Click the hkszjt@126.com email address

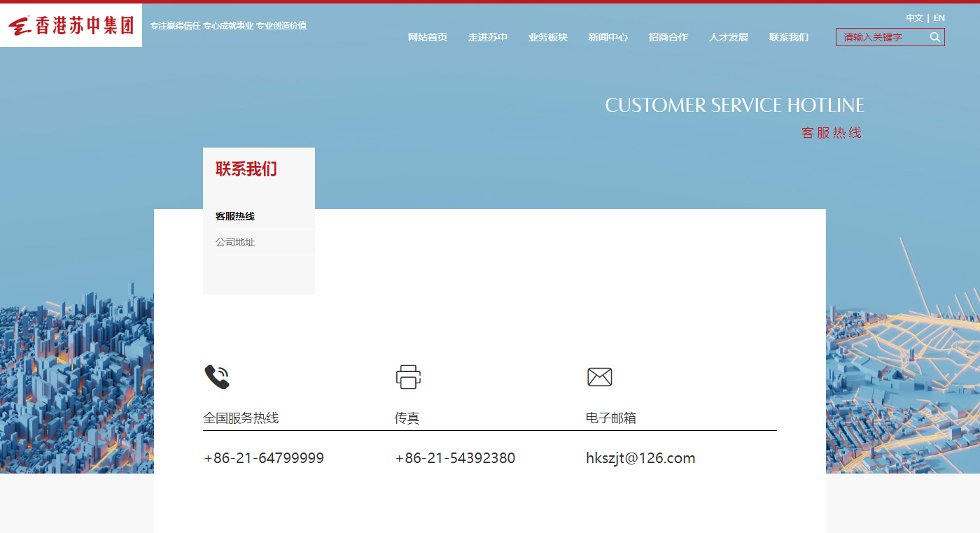pos(640,458)
